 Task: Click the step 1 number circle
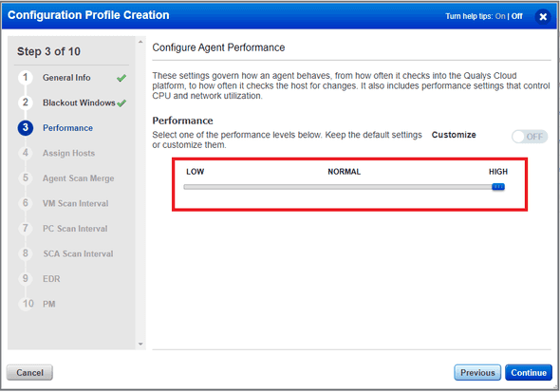(x=26, y=77)
